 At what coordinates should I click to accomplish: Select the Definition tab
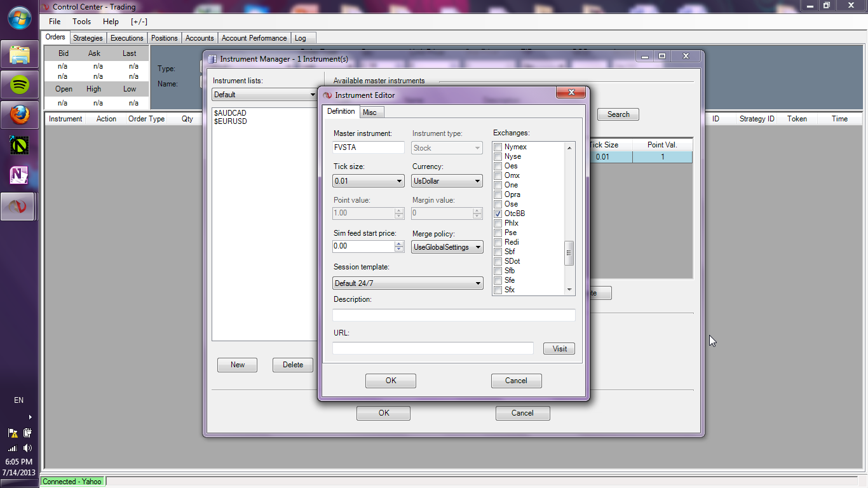pos(341,111)
